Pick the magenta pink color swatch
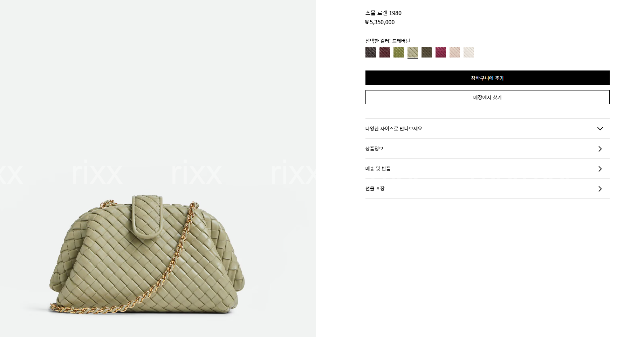The width and height of the screenshot is (644, 337). pos(441,52)
